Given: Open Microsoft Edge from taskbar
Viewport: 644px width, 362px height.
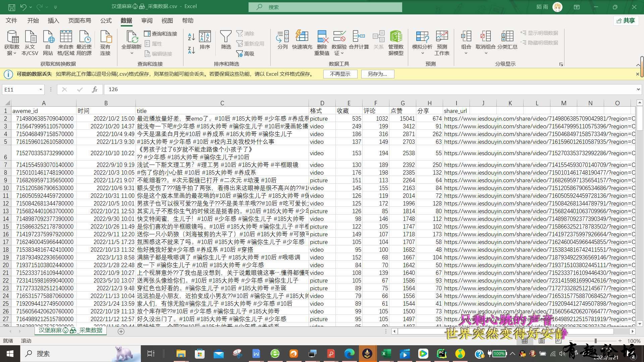Looking at the screenshot, I should point(349,354).
